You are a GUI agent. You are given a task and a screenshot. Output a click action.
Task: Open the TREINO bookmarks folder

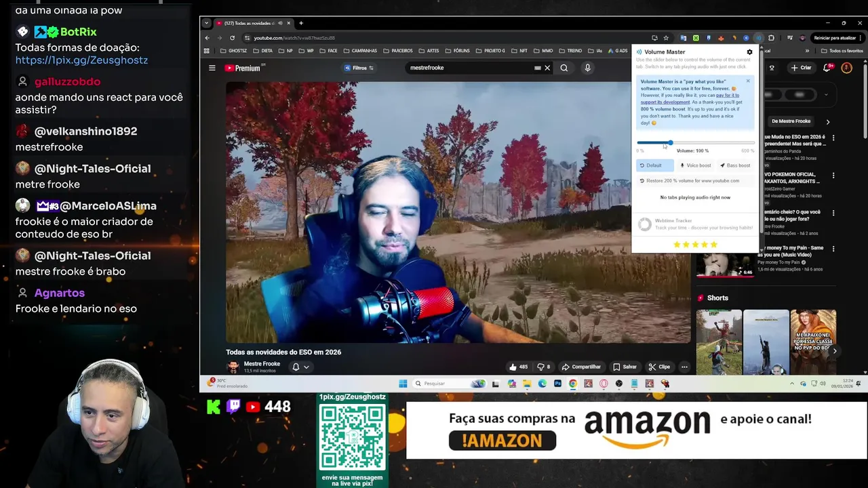(570, 51)
